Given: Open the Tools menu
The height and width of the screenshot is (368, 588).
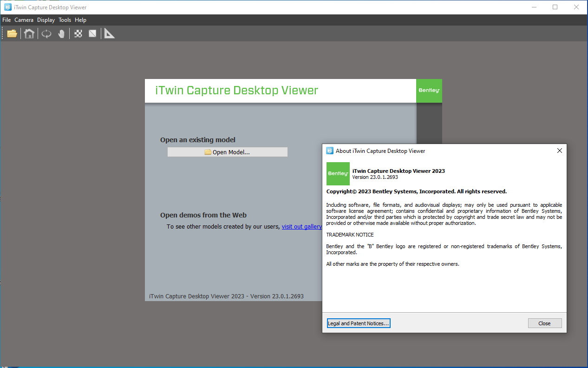Looking at the screenshot, I should [65, 20].
